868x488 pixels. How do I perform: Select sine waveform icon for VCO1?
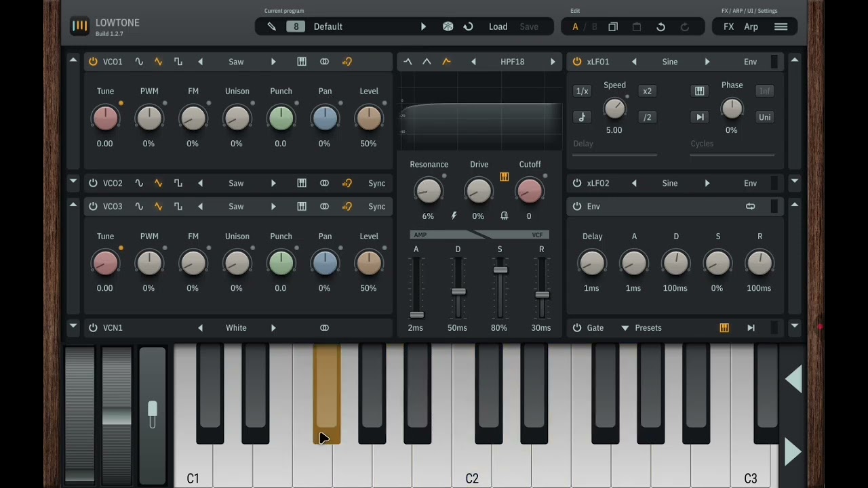coord(139,62)
